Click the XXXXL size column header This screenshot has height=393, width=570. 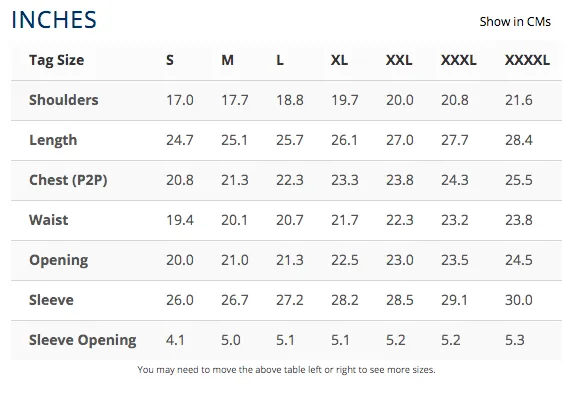pos(527,60)
